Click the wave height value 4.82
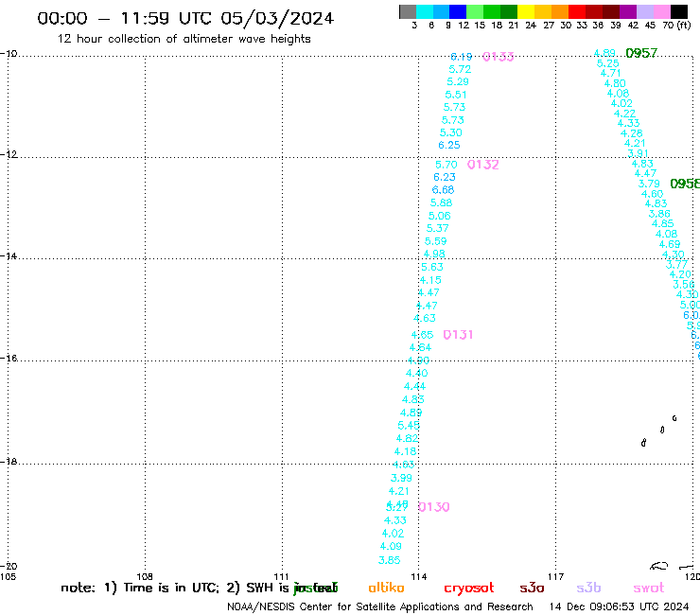The image size is (700, 615). pos(407,439)
